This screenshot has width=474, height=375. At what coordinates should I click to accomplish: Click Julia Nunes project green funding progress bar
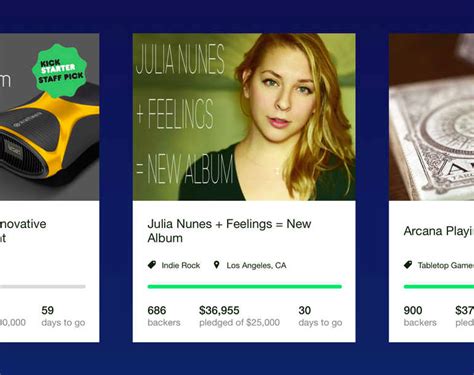(245, 286)
